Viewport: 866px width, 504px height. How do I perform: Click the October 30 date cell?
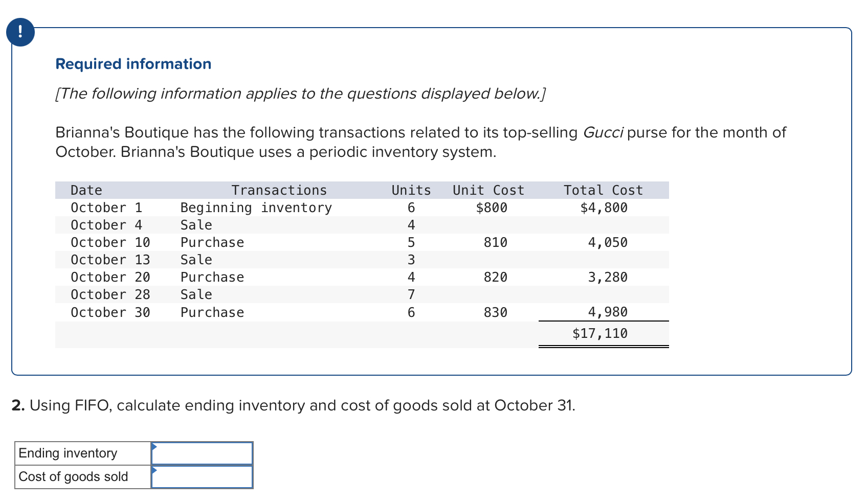click(110, 312)
